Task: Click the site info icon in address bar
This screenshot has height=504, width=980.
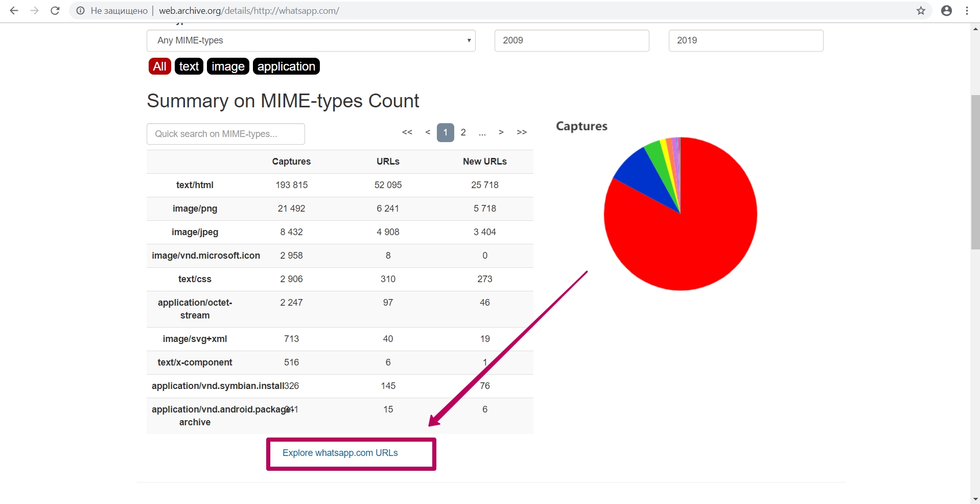Action: 80,11
